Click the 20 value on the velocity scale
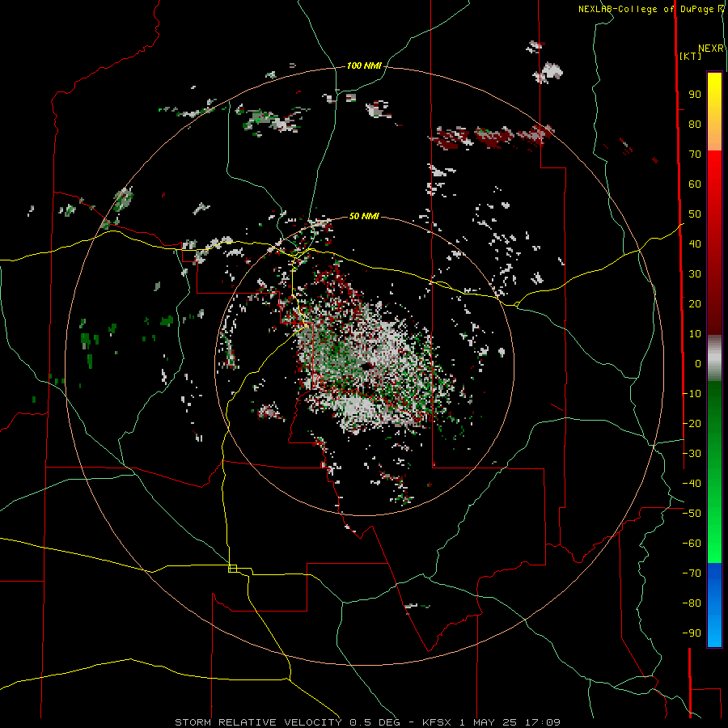 click(x=695, y=303)
